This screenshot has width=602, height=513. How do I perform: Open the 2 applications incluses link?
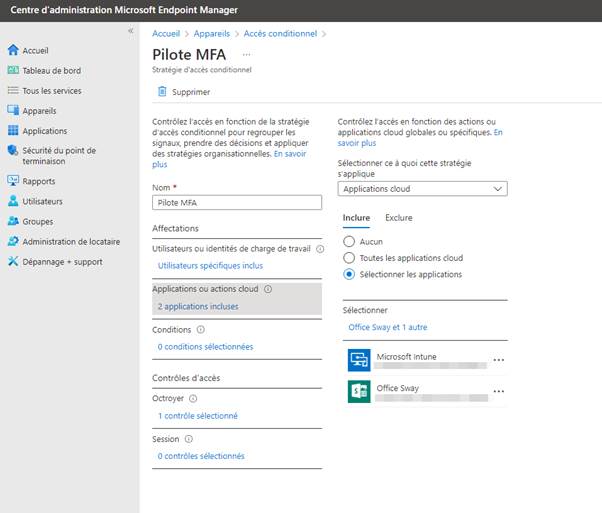(x=198, y=306)
